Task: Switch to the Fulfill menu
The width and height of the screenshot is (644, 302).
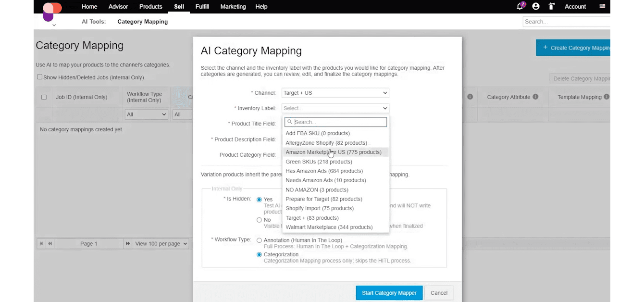Action: [x=202, y=6]
